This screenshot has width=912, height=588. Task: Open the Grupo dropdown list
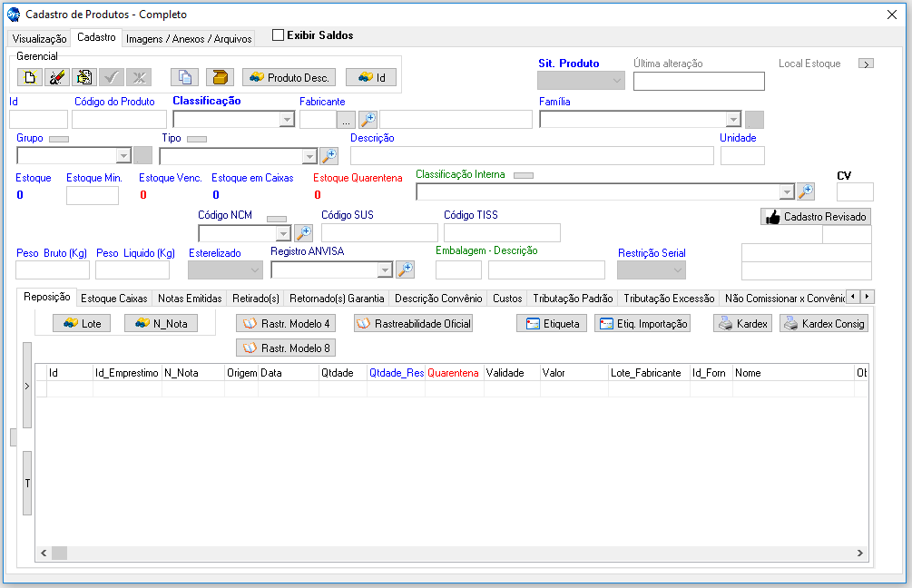(123, 156)
